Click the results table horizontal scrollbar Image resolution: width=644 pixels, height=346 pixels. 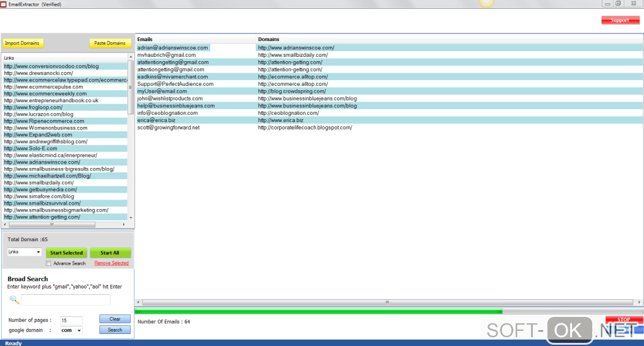click(x=388, y=302)
